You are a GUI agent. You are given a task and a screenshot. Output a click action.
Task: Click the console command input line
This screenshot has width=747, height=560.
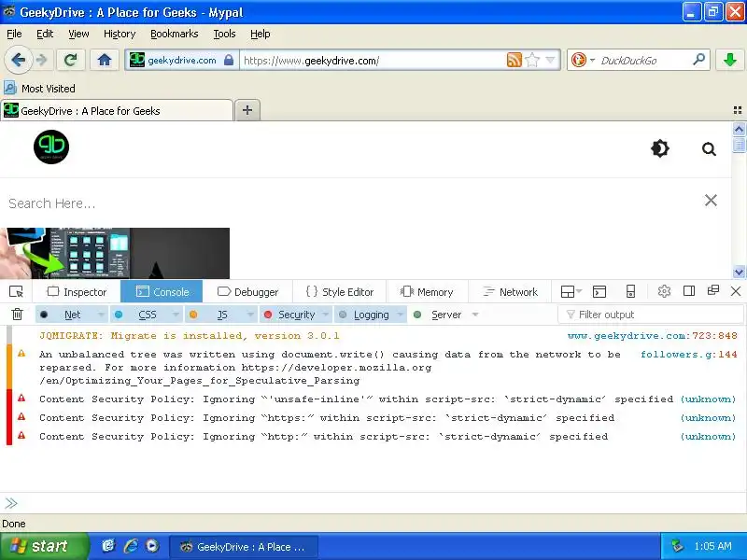pyautogui.click(x=373, y=503)
